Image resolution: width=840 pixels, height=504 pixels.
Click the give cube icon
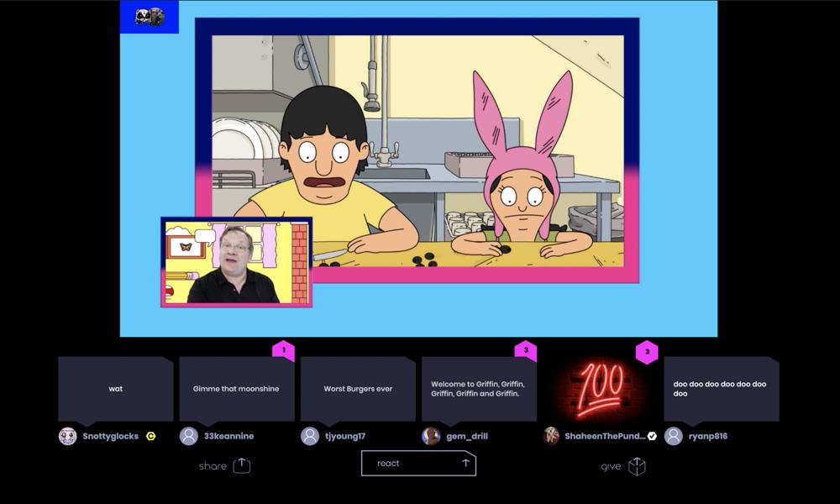coord(637,466)
